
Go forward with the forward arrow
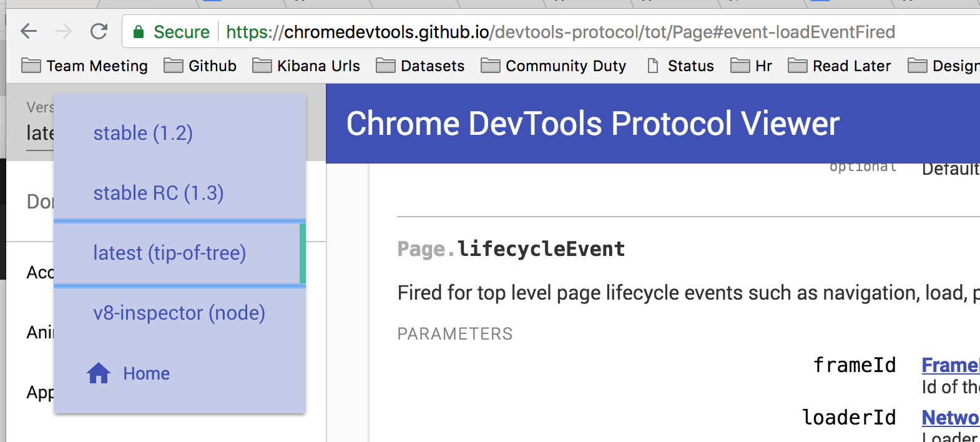(64, 31)
